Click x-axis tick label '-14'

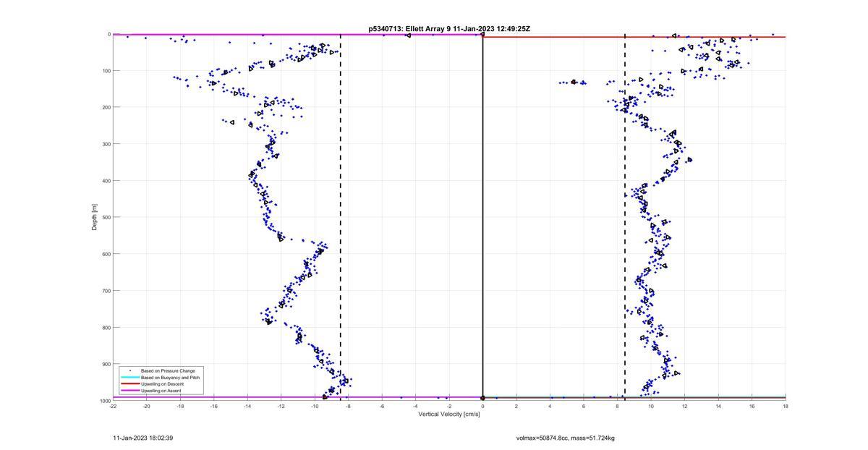[x=247, y=406]
